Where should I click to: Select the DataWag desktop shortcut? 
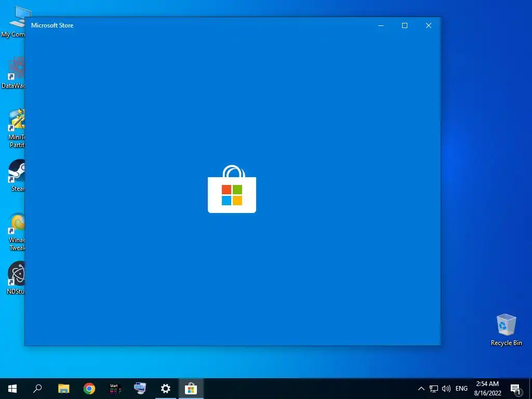tap(14, 73)
